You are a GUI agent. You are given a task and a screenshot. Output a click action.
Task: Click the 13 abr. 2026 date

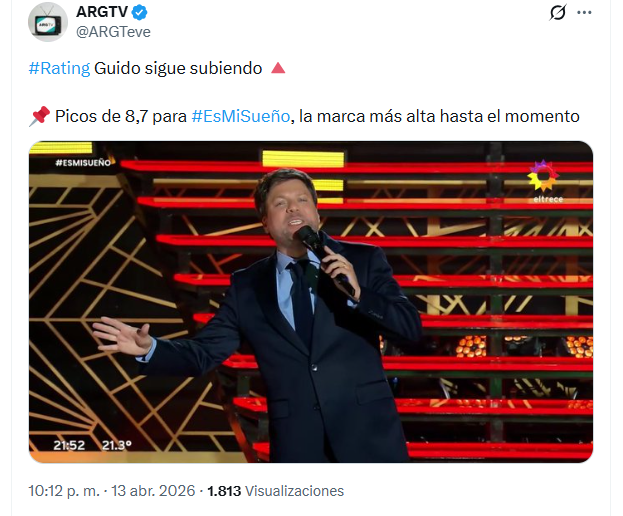(153, 491)
